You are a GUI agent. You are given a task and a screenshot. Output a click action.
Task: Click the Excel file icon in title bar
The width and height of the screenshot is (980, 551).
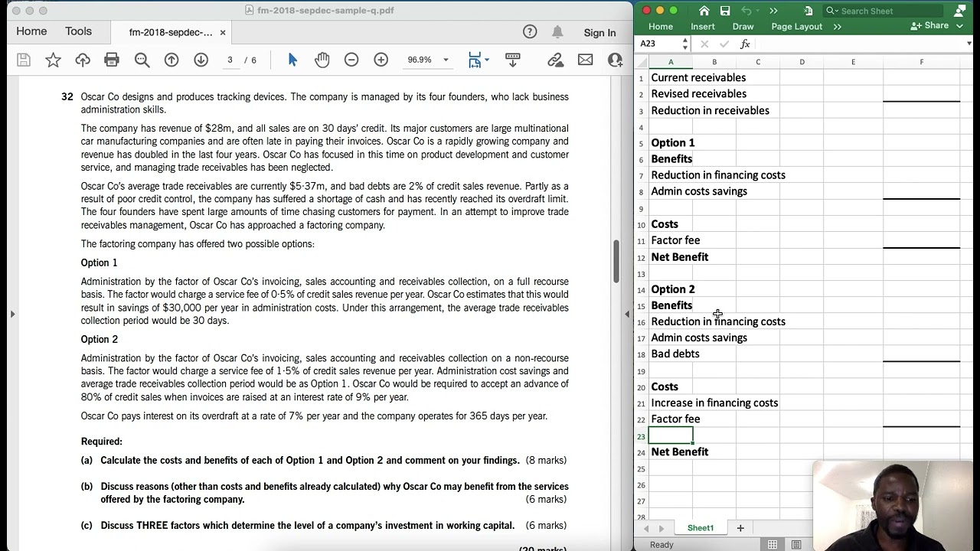(808, 11)
